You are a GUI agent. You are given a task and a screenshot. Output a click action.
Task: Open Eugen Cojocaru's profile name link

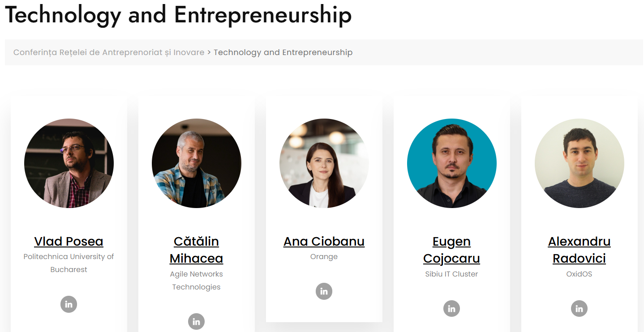[451, 250]
